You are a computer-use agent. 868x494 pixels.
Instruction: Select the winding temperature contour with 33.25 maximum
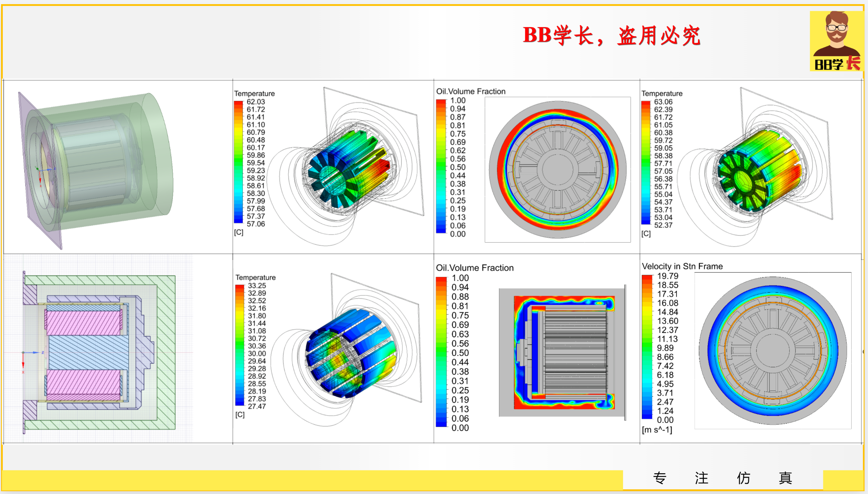347,350
